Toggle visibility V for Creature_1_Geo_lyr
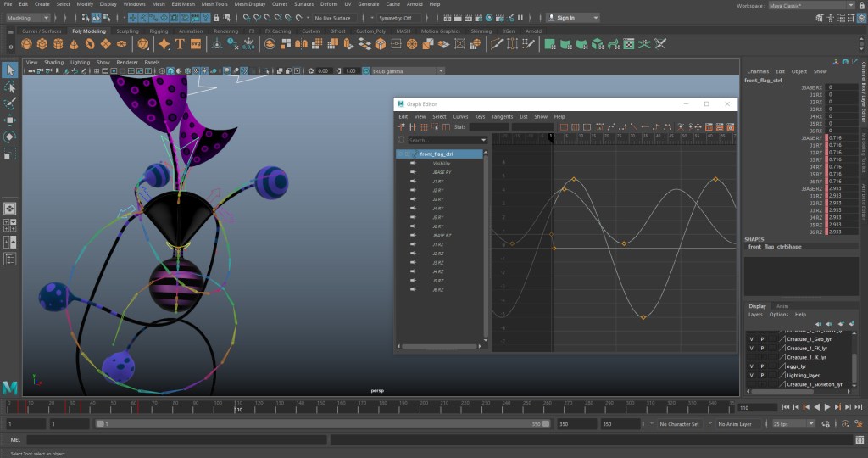Image resolution: width=868 pixels, height=458 pixels. tap(751, 338)
